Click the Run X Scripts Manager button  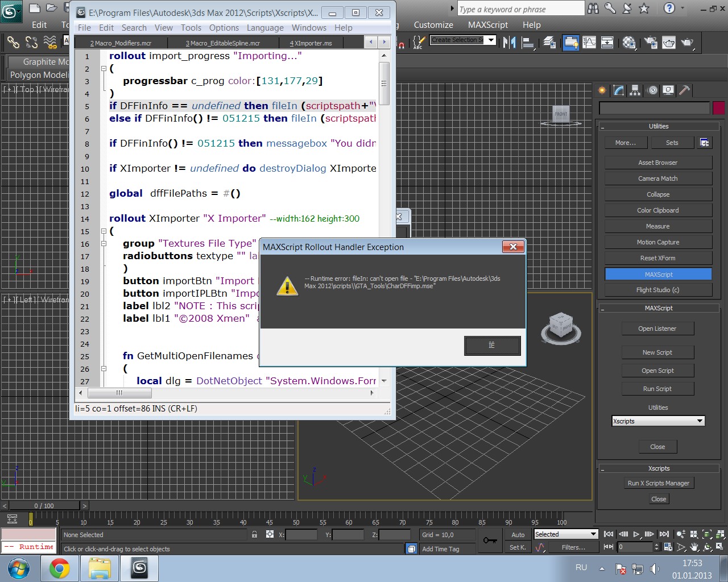coord(659,483)
